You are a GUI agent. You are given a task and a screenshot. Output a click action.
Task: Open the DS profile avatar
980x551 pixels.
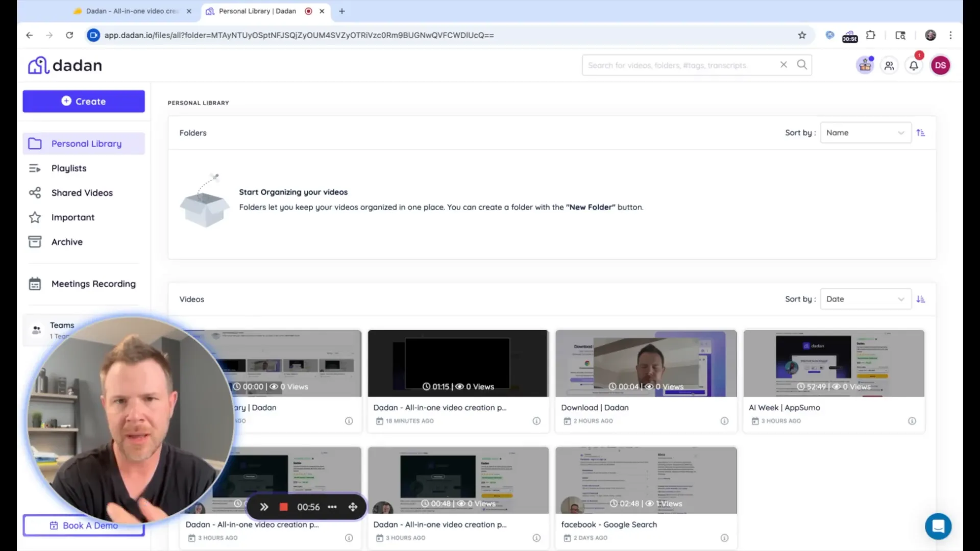(x=940, y=65)
